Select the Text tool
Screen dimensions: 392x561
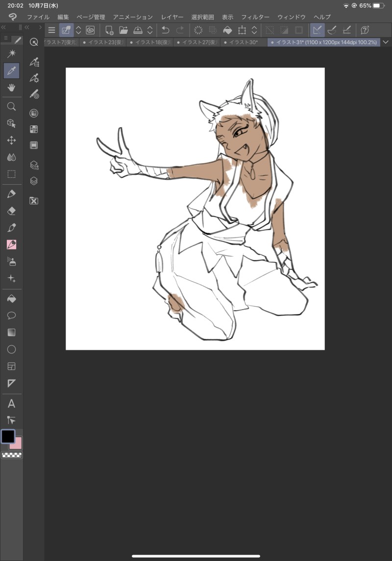11,404
